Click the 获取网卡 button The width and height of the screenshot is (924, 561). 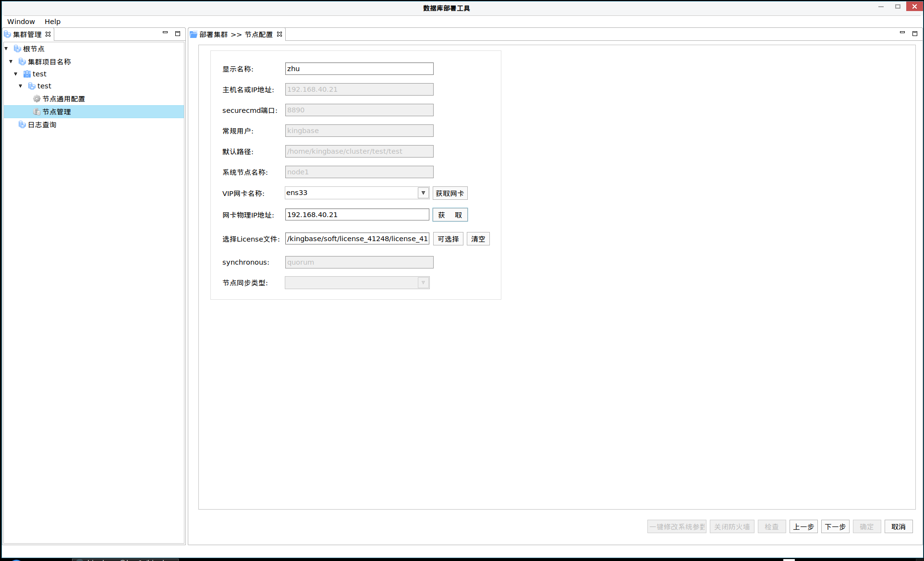(x=450, y=193)
